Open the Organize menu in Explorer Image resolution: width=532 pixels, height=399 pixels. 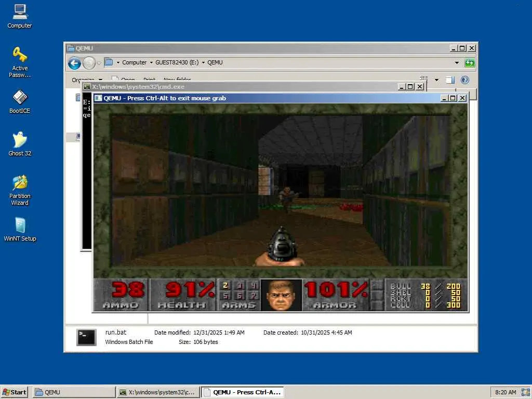(87, 80)
